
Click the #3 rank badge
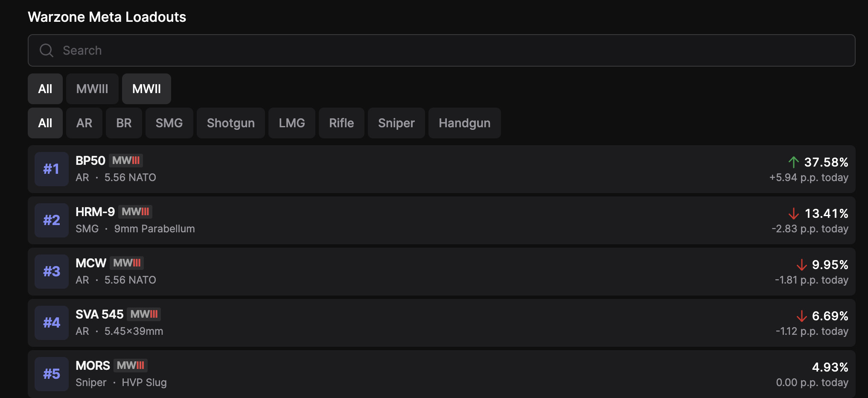(52, 272)
